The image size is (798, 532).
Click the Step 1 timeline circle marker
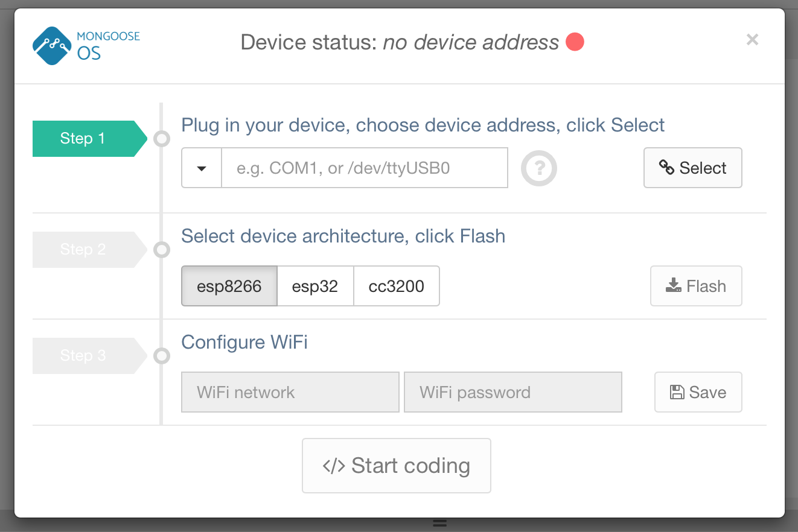coord(162,139)
